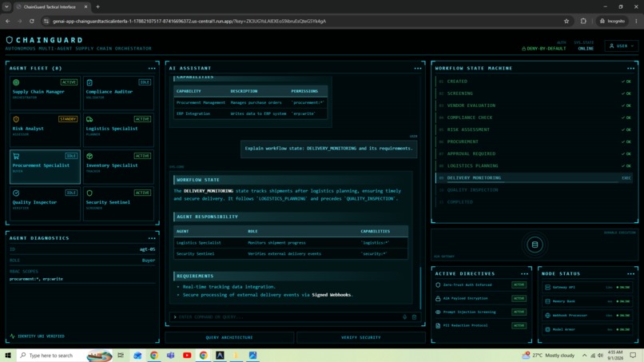This screenshot has height=362, width=644.
Task: Click the A2A Payload Encryption lock icon
Action: [x=438, y=298]
